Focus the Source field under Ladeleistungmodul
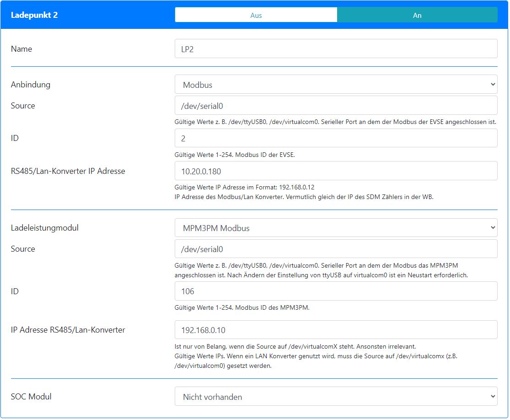 pos(336,249)
